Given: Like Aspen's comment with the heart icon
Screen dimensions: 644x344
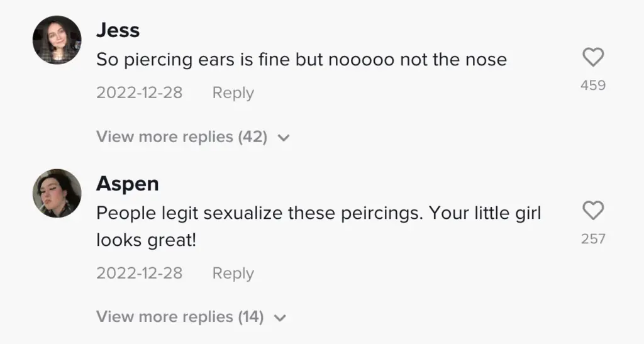Looking at the screenshot, I should tap(593, 211).
